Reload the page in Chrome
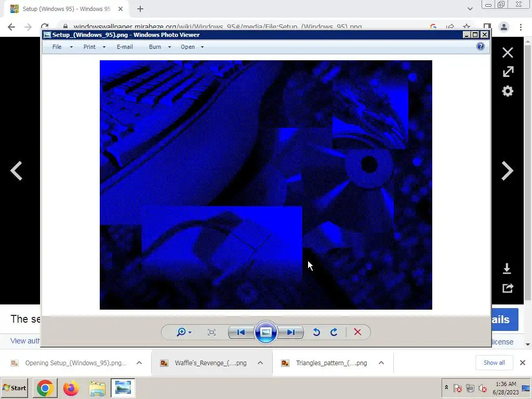The image size is (532, 399). coord(45,26)
